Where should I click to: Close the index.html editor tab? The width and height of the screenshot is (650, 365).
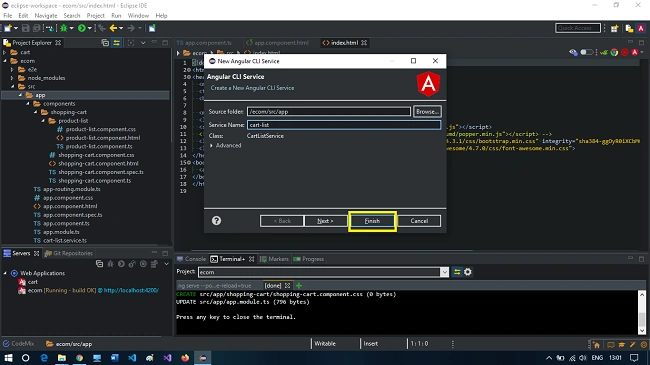tap(364, 43)
